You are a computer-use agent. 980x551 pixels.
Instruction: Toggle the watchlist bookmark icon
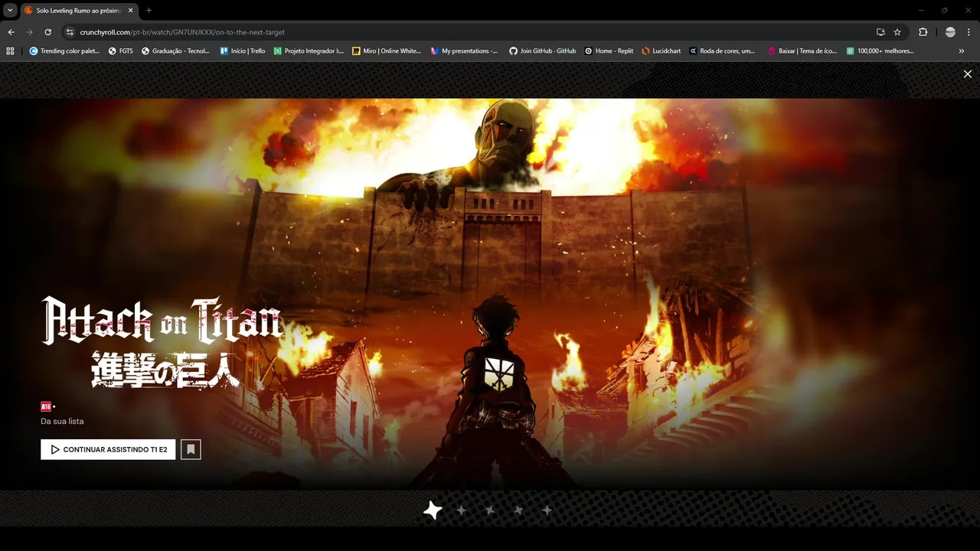191,449
